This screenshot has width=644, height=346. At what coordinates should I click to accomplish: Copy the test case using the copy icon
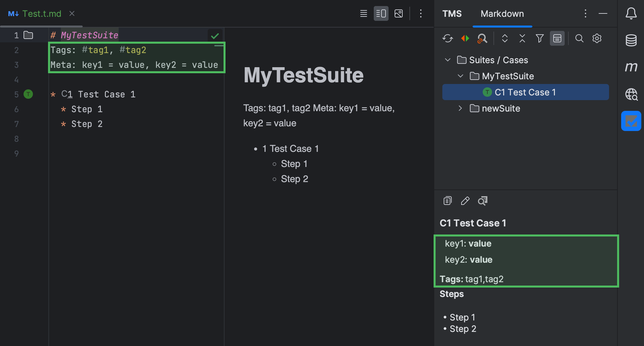pyautogui.click(x=447, y=201)
